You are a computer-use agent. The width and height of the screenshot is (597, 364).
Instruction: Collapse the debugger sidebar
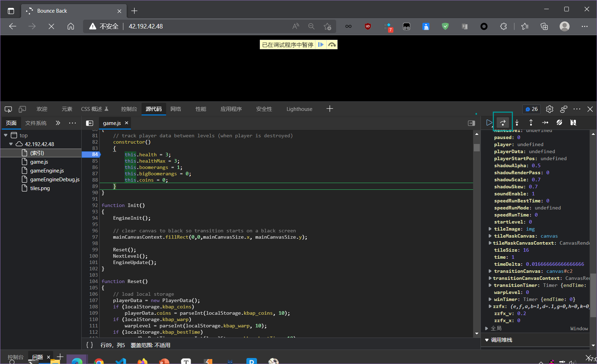(x=471, y=123)
